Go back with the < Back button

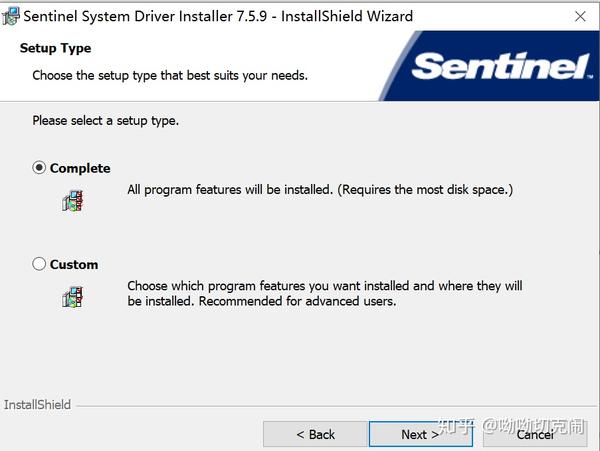(315, 434)
